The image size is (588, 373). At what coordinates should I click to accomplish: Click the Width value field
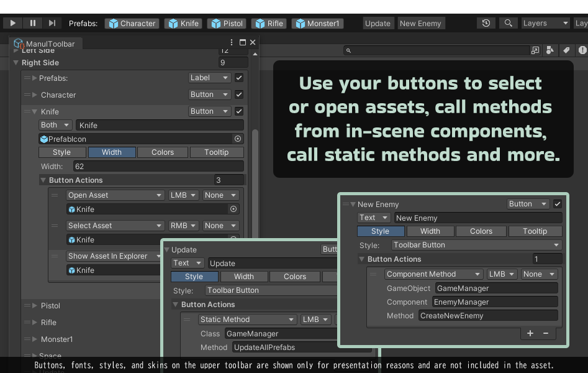tap(158, 166)
